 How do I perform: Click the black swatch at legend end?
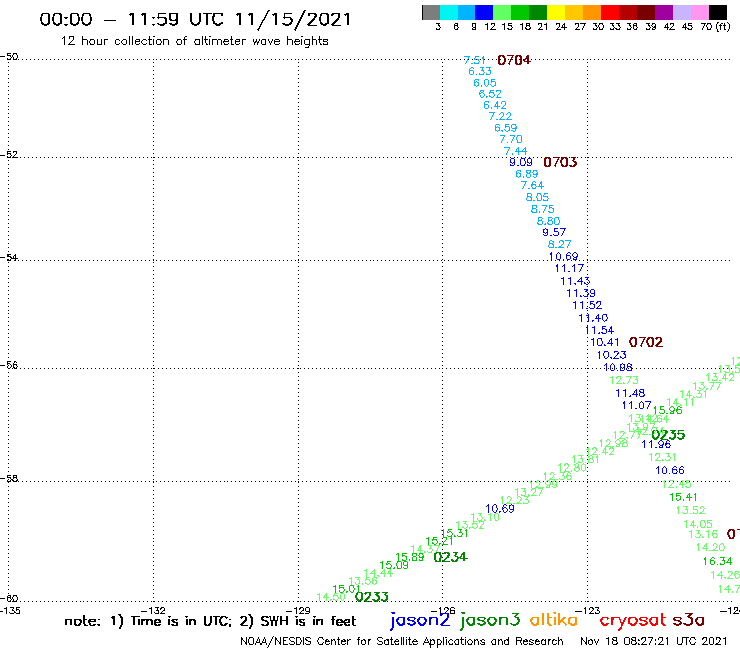717,13
